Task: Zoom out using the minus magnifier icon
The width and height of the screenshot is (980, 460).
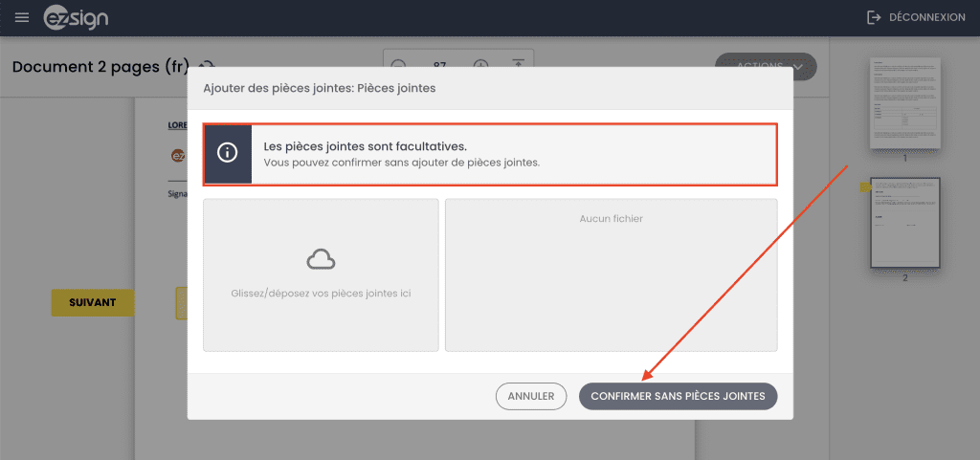Action: click(399, 65)
